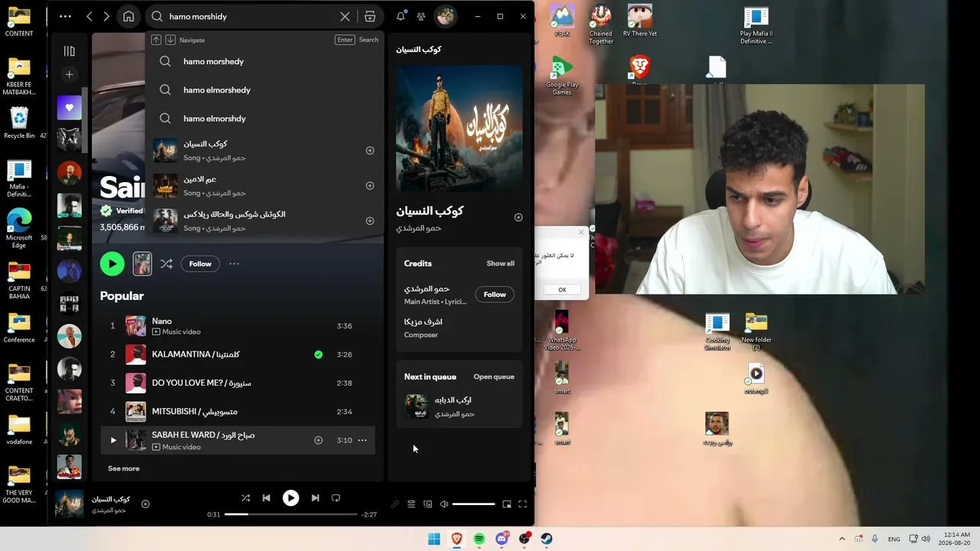Follow حمو المرشدي in Credits
980x551 pixels.
(495, 295)
